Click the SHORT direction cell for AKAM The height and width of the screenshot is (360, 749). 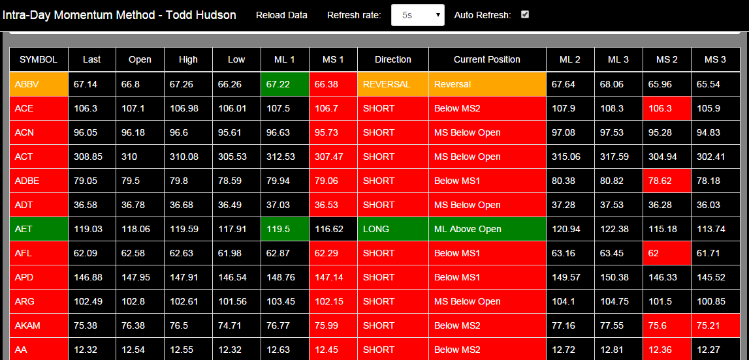pyautogui.click(x=393, y=326)
